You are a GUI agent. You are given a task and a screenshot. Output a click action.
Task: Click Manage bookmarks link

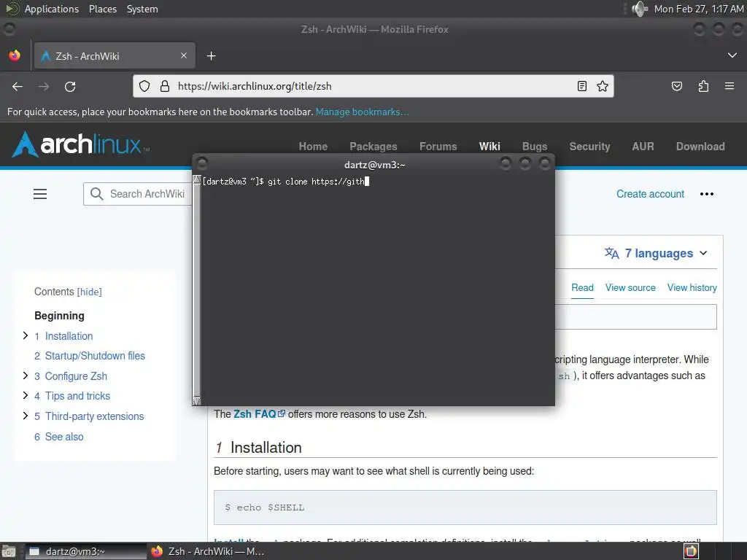[362, 112]
